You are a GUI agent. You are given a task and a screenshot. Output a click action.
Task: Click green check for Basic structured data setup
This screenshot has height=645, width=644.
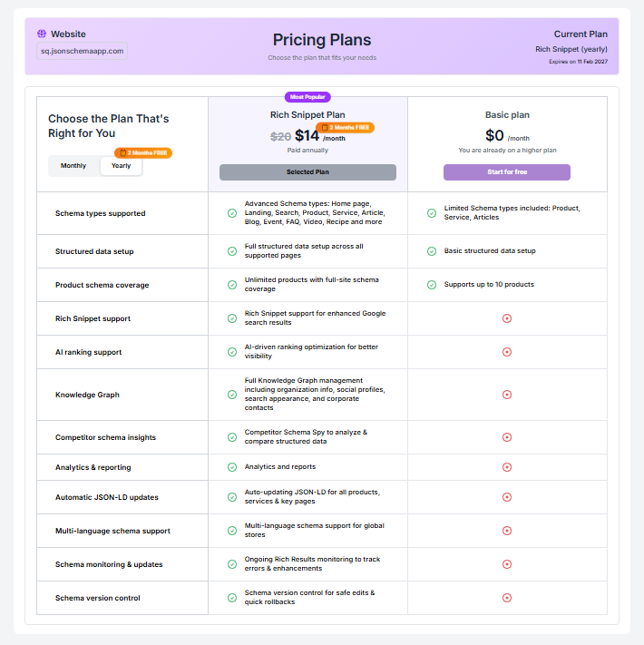(432, 251)
